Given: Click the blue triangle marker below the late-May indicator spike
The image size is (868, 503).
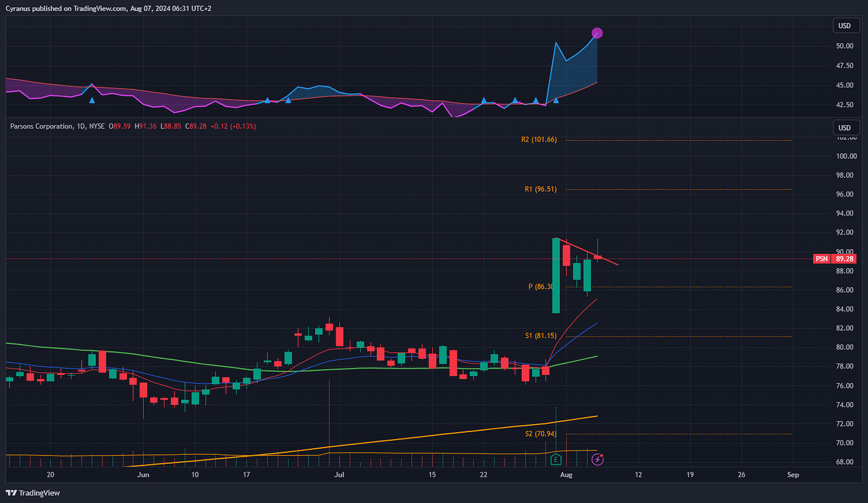Looking at the screenshot, I should (x=92, y=100).
